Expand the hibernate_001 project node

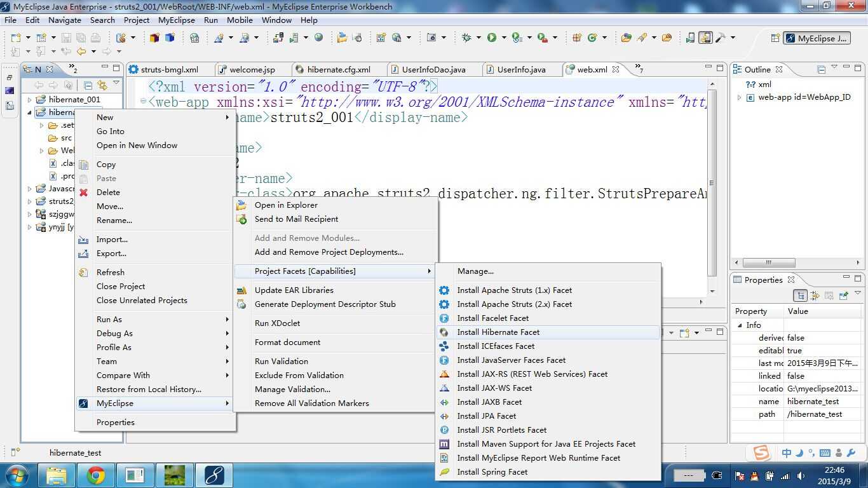[29, 100]
